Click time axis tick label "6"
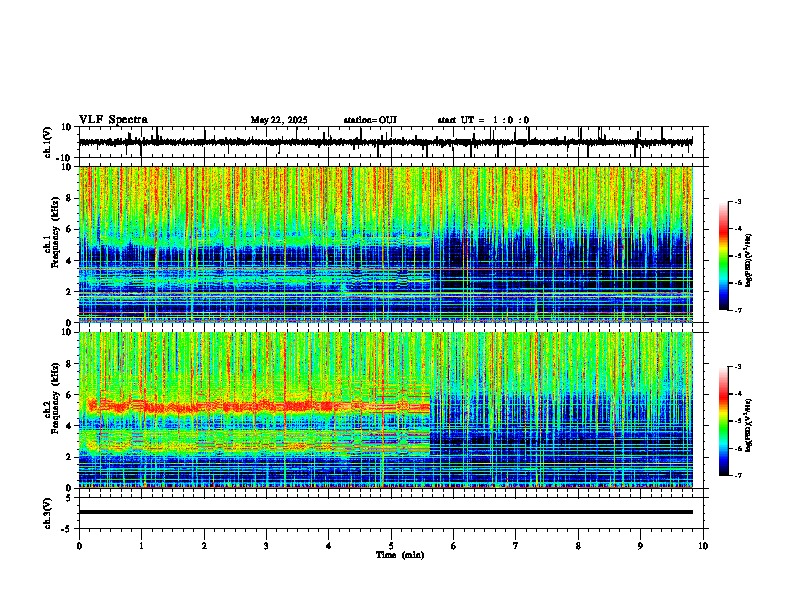The width and height of the screenshot is (792, 612). (x=454, y=546)
